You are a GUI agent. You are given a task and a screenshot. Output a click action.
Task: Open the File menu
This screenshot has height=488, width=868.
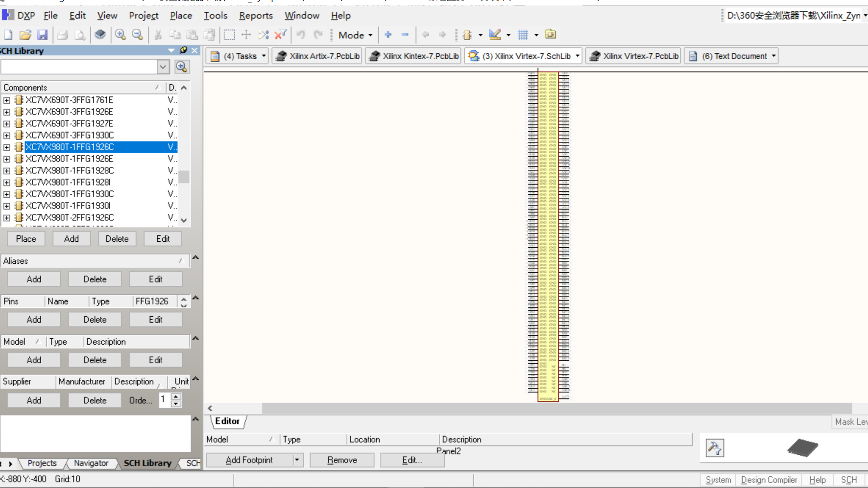50,16
